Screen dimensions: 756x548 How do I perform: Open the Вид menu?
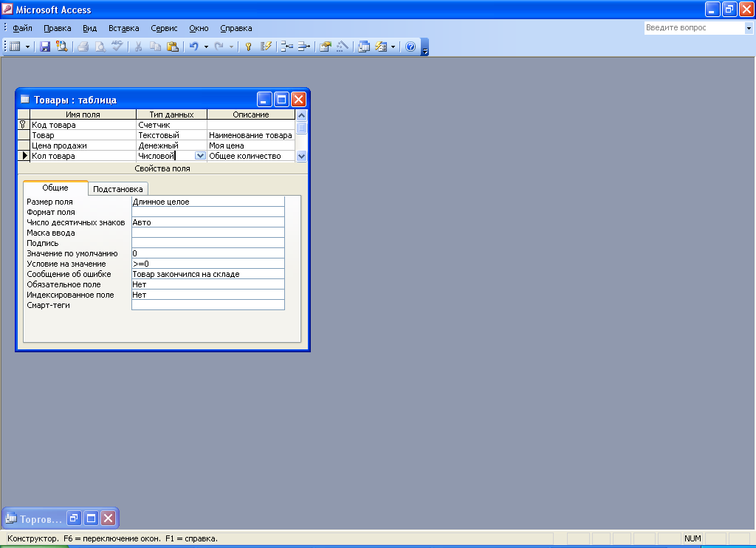[89, 28]
